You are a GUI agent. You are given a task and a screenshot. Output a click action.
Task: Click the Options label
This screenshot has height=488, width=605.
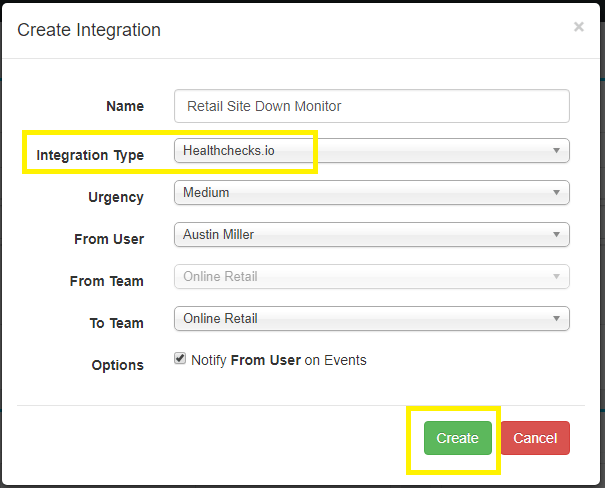(x=117, y=365)
